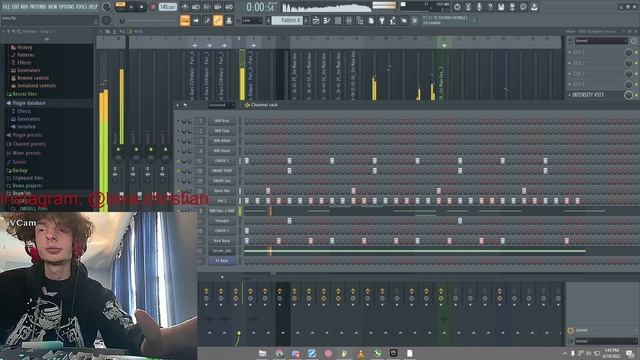Toggle the metronome icon
The height and width of the screenshot is (360, 640).
click(185, 7)
